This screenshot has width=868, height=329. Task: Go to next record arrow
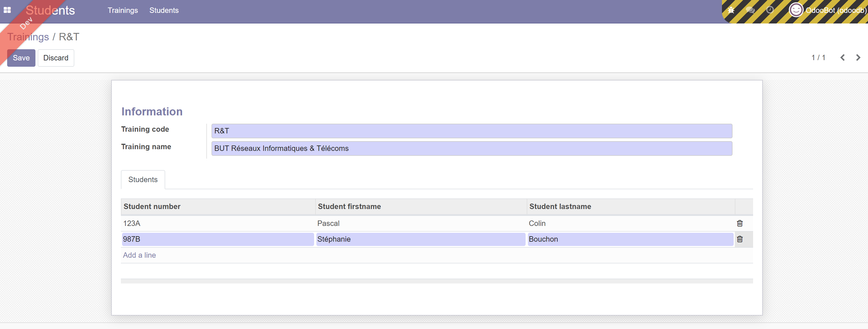pyautogui.click(x=858, y=58)
